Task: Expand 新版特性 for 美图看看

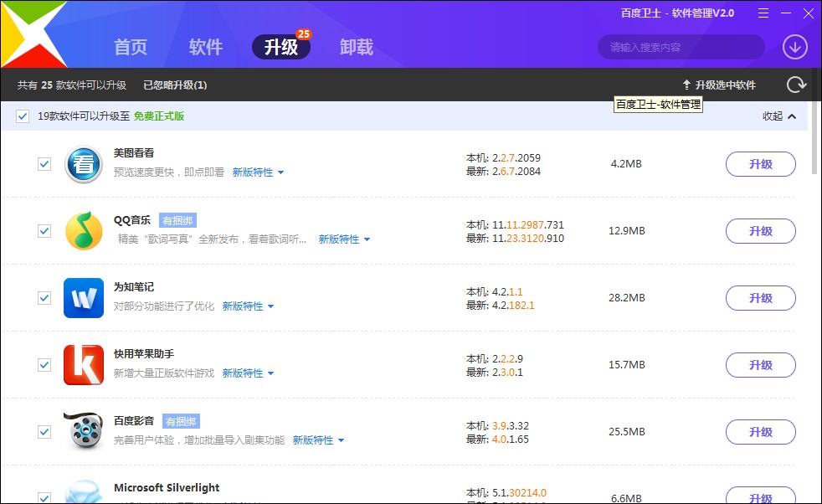Action: click(258, 172)
